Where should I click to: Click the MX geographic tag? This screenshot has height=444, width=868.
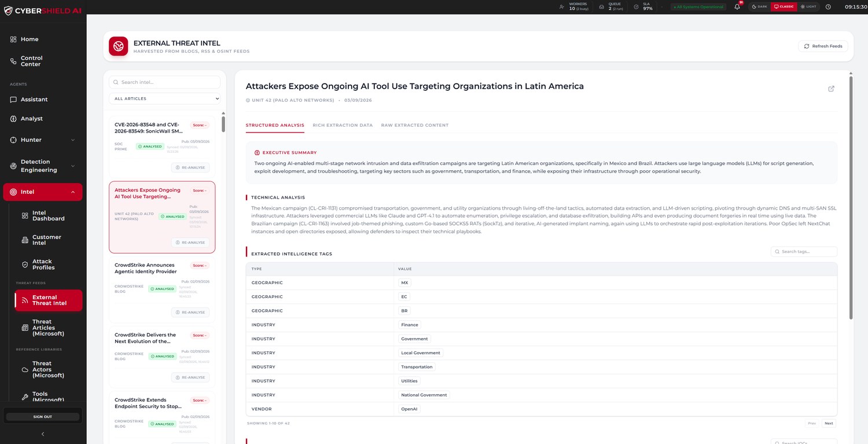(404, 283)
